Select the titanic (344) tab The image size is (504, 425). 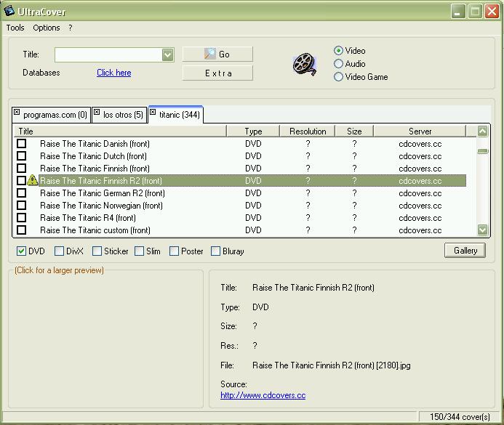point(176,114)
